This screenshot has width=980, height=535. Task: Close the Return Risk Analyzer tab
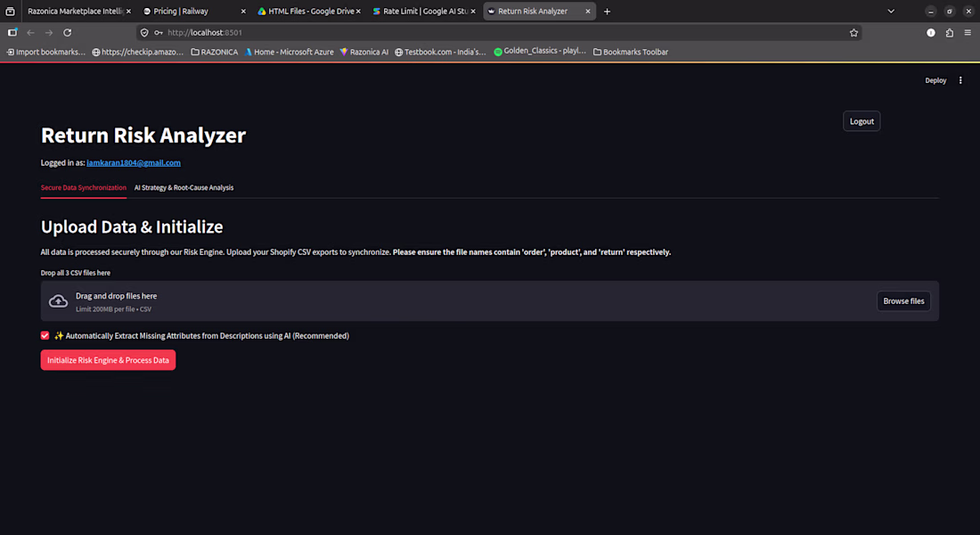click(x=587, y=12)
